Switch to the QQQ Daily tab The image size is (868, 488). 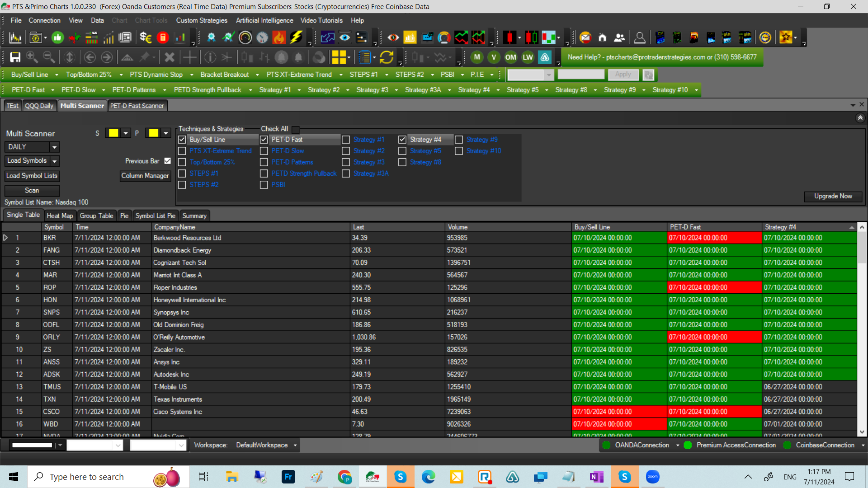(x=39, y=106)
